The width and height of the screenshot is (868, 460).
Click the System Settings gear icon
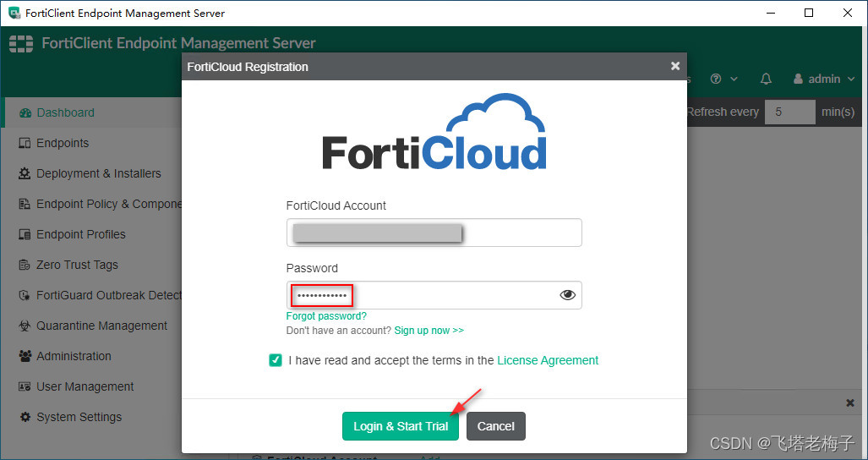click(x=25, y=418)
